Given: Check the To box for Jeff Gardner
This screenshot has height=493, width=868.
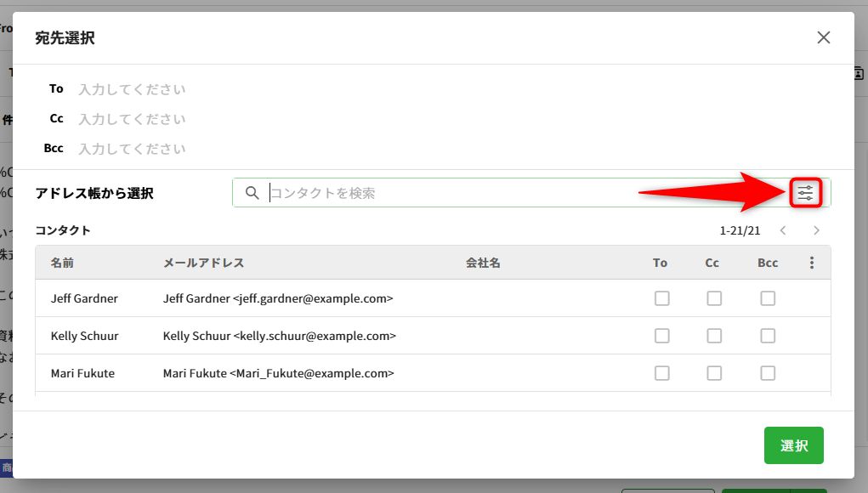Looking at the screenshot, I should [661, 298].
